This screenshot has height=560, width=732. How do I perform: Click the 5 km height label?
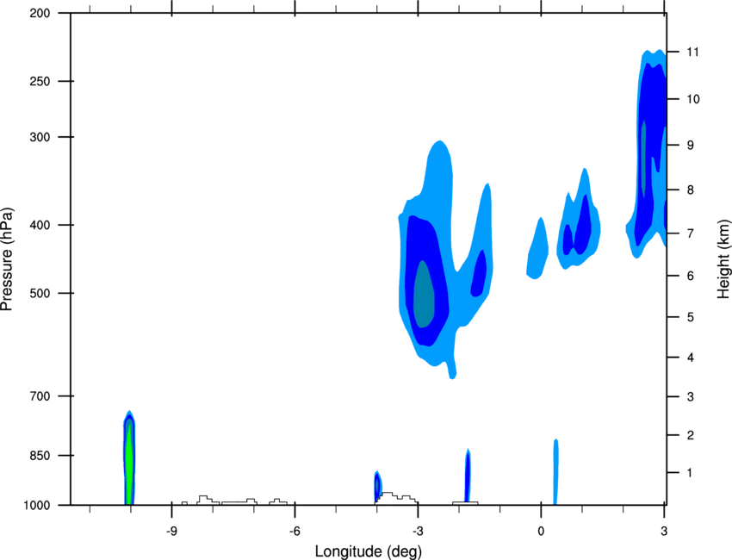[x=691, y=318]
